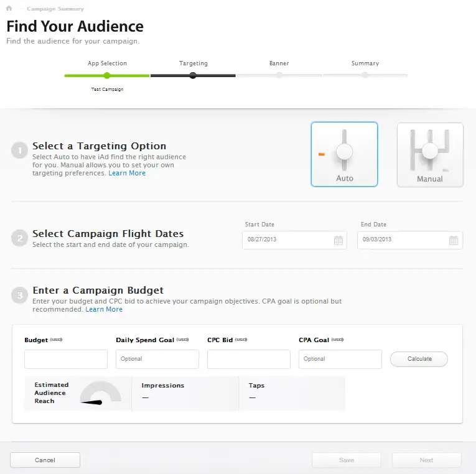Open Learn More about targeting options
476x474 pixels.
tap(127, 173)
